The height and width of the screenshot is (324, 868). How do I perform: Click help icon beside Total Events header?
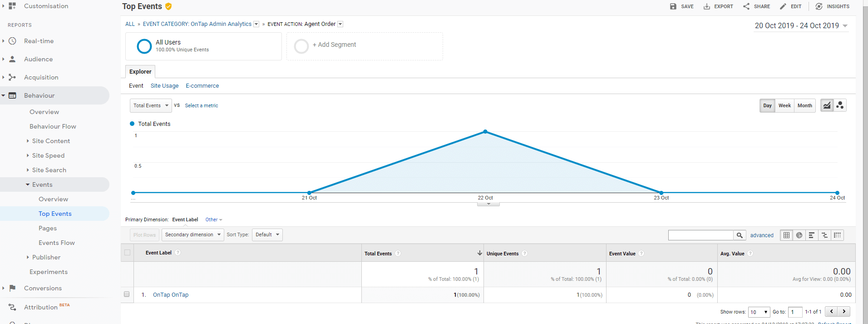pos(398,254)
